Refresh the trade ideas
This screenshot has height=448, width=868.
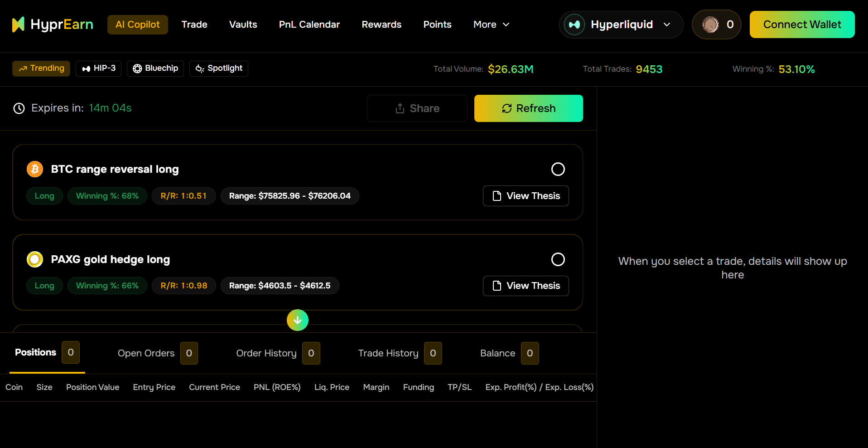529,108
